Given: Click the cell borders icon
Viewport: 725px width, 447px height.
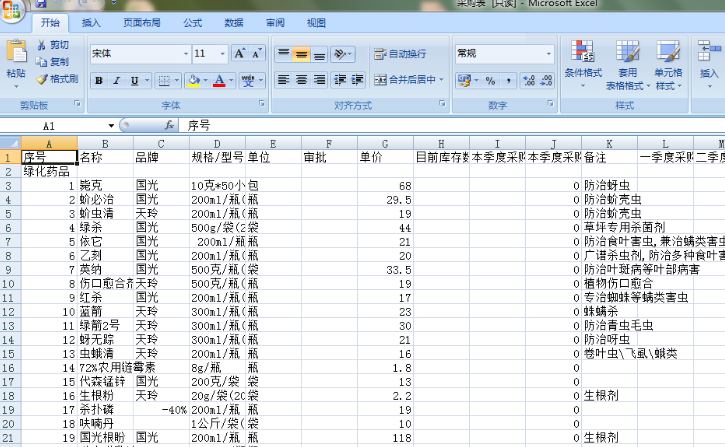Looking at the screenshot, I should pyautogui.click(x=164, y=80).
